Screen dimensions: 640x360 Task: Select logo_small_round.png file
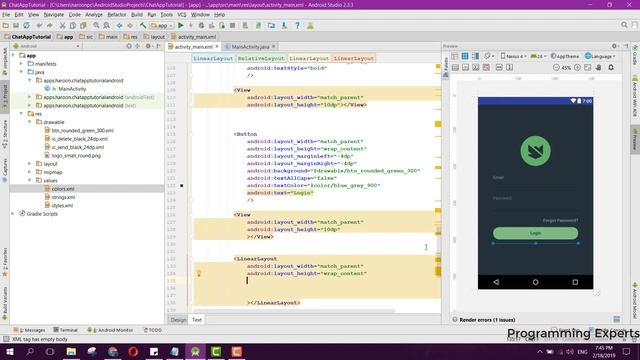coord(76,156)
